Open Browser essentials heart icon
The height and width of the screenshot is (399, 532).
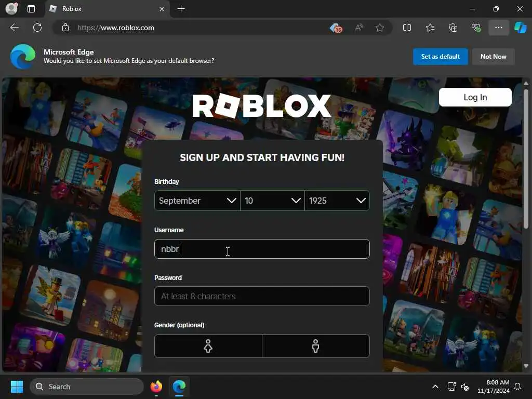(476, 28)
